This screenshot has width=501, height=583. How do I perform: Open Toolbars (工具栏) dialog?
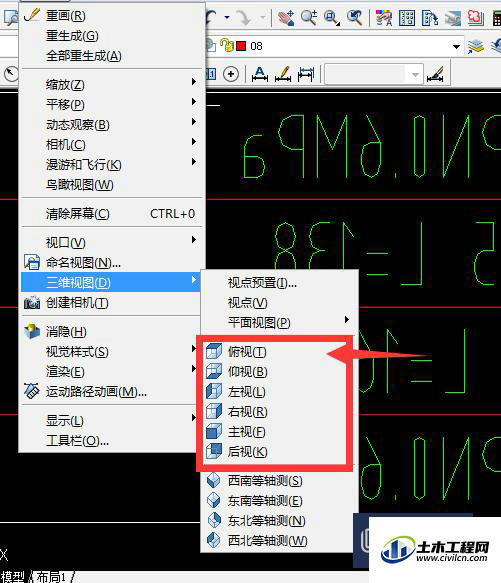tap(109, 441)
